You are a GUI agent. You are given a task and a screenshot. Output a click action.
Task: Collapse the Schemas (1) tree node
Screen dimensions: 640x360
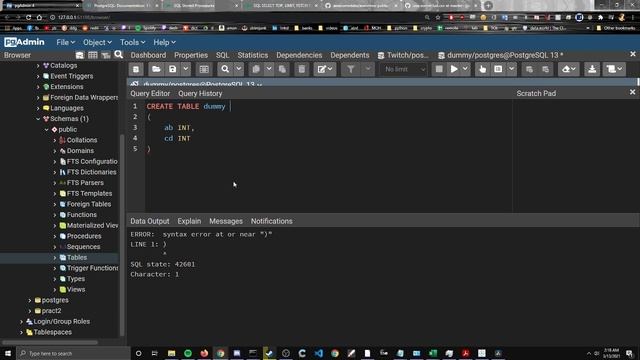click(38, 119)
